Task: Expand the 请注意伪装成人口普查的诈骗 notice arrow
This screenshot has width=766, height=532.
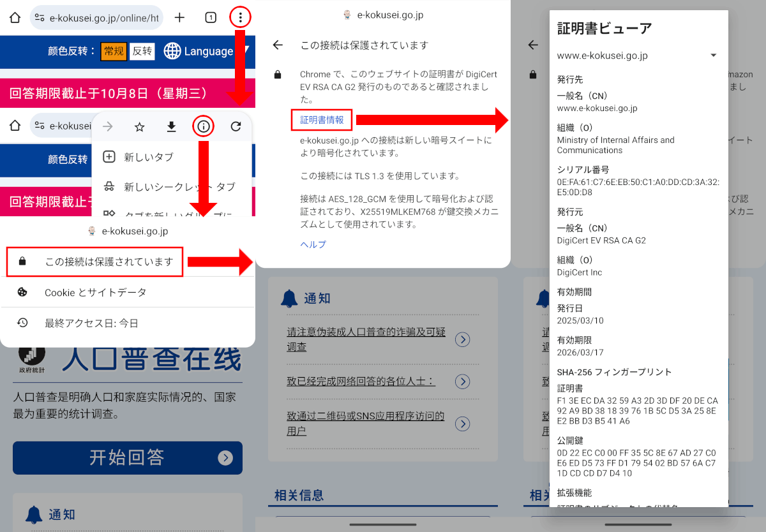Action: coord(463,340)
